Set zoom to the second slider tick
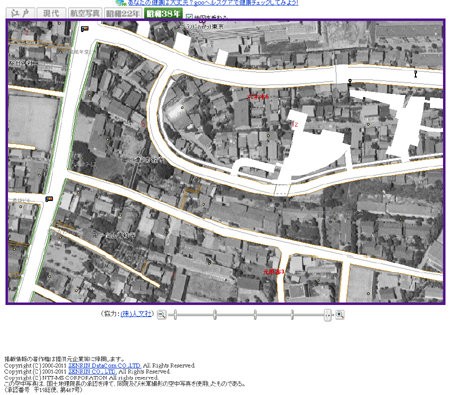The height and width of the screenshot is (395, 450). (x=215, y=315)
